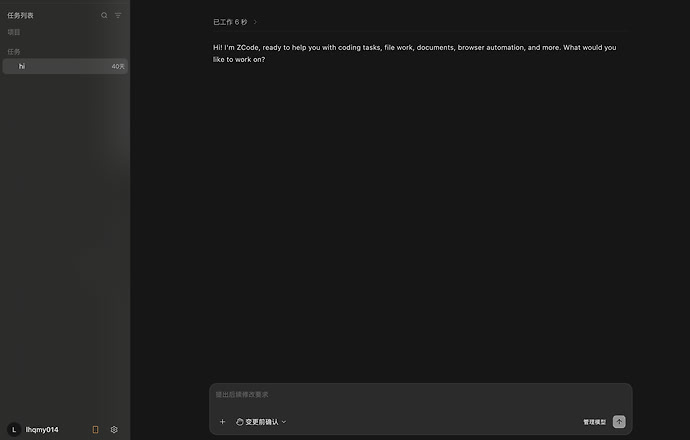Image resolution: width=690 pixels, height=440 pixels.
Task: Click the lhqmy014 username text
Action: click(x=42, y=429)
